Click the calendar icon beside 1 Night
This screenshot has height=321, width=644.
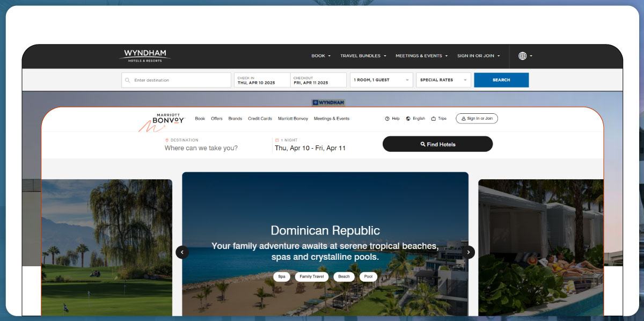(x=277, y=140)
